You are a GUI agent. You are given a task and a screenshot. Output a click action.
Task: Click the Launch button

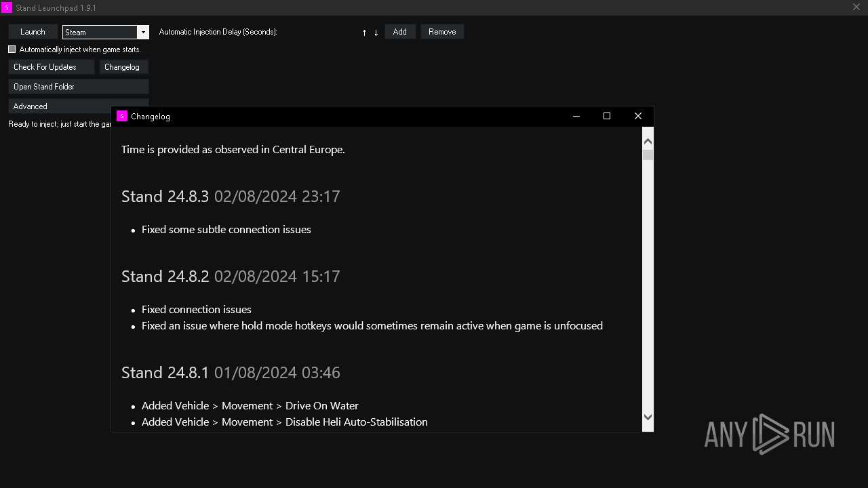33,32
